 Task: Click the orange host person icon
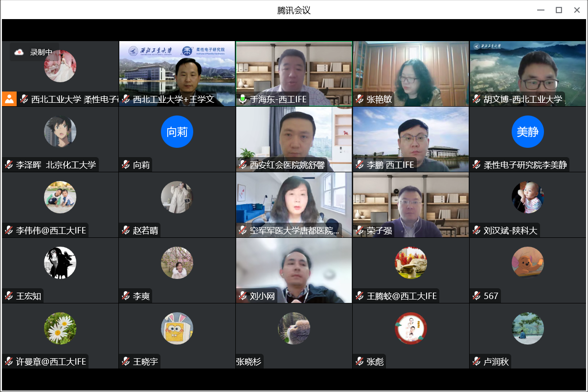click(x=9, y=99)
